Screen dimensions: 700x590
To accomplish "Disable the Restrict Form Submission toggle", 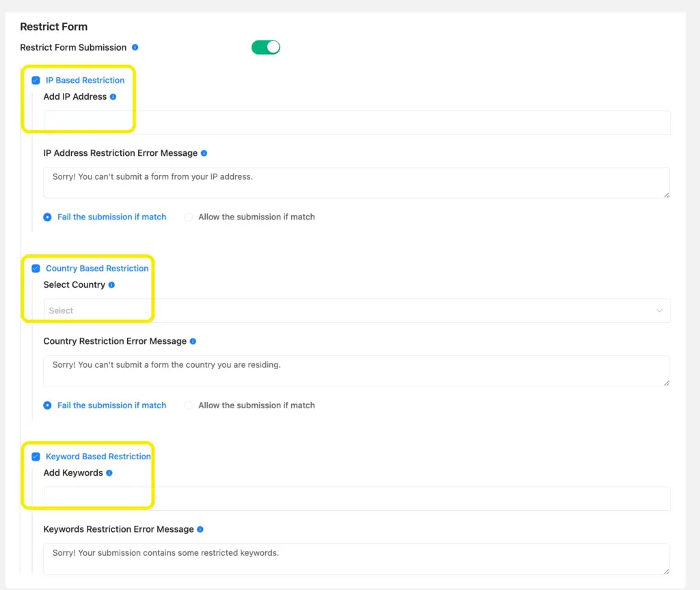I will 265,47.
